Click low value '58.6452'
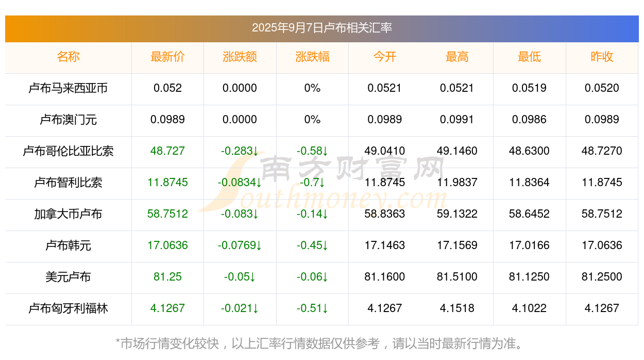The height and width of the screenshot is (360, 644). click(x=530, y=214)
